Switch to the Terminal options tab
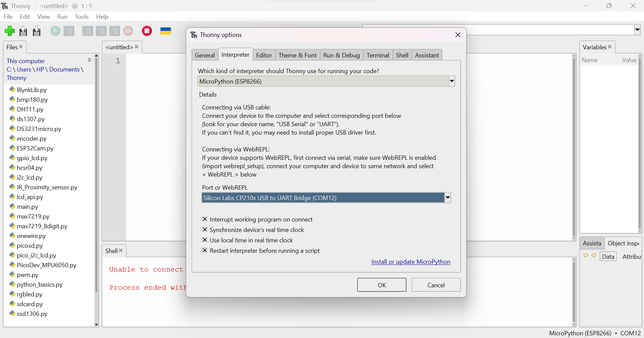Screen dimensions: 644x338 point(378,55)
